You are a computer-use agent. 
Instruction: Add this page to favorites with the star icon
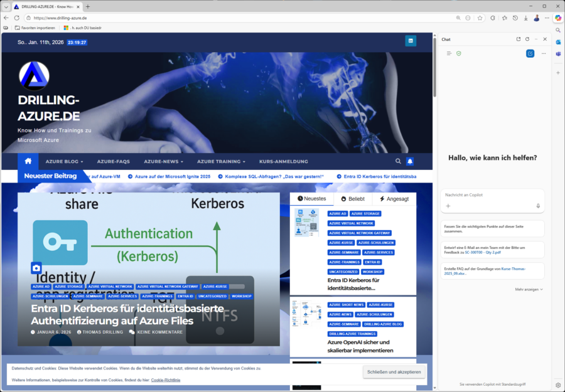pyautogui.click(x=480, y=18)
